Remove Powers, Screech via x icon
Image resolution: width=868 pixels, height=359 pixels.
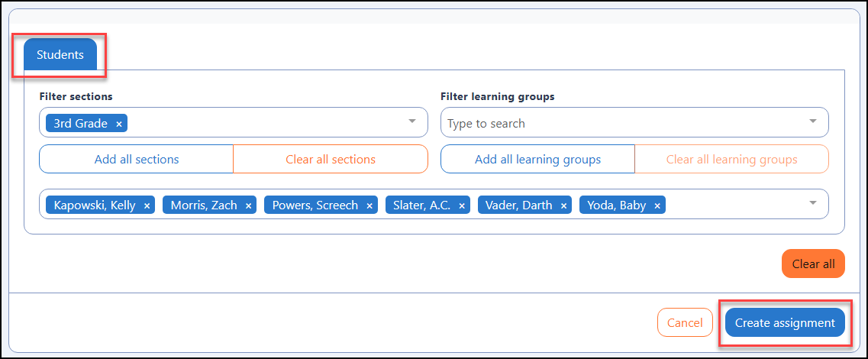pos(369,205)
